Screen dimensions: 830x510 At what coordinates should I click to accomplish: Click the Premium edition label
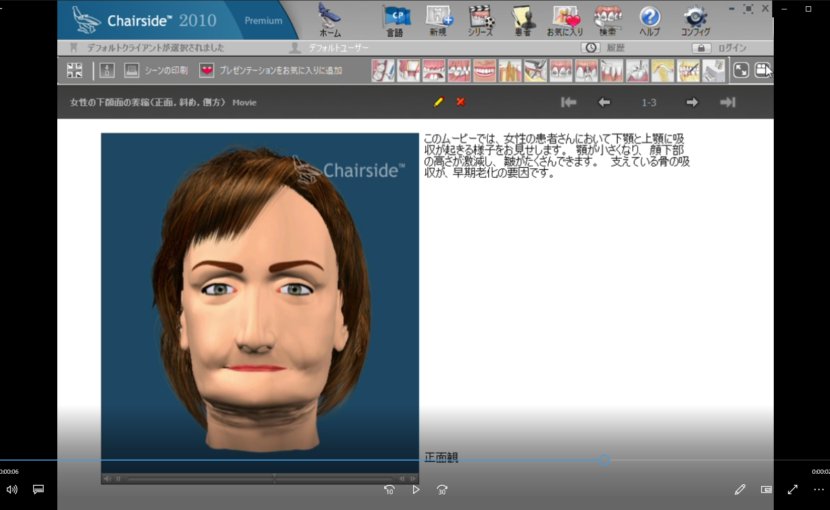tap(263, 21)
